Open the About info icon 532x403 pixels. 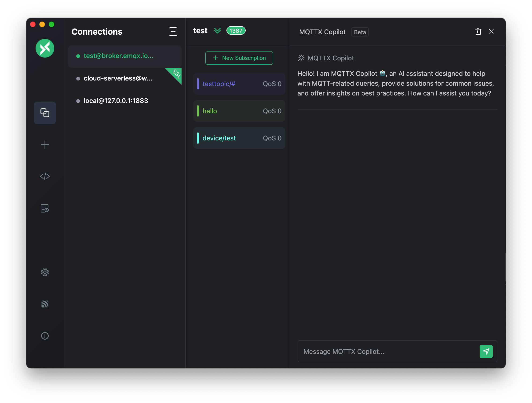[45, 336]
